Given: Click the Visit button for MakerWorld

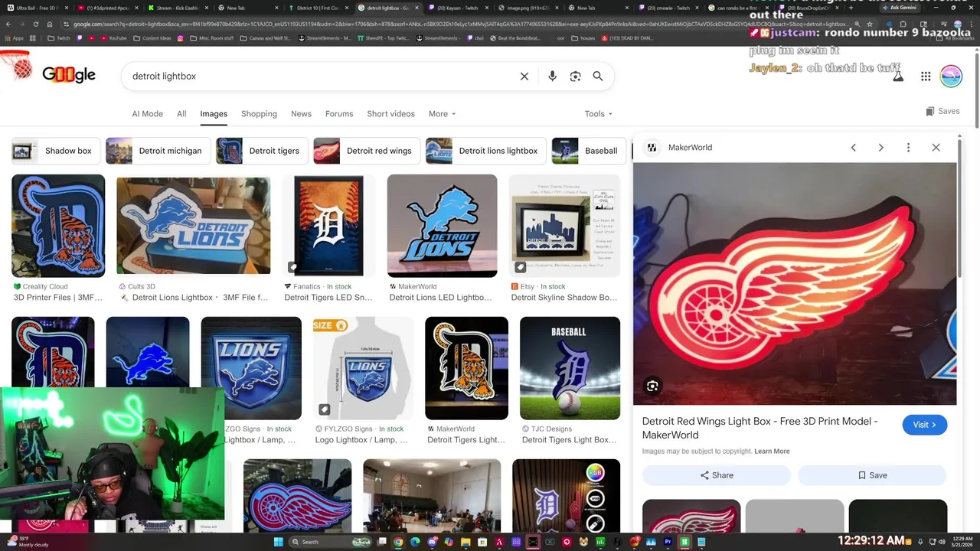Looking at the screenshot, I should pyautogui.click(x=924, y=425).
